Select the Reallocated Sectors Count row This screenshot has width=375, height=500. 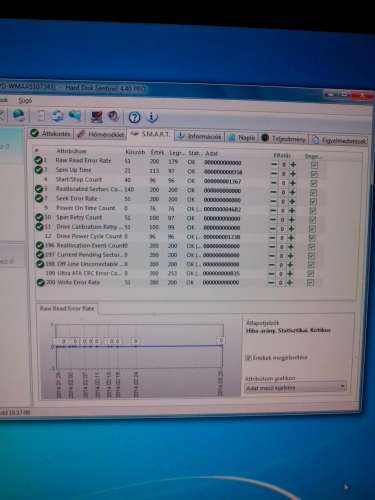(177, 189)
